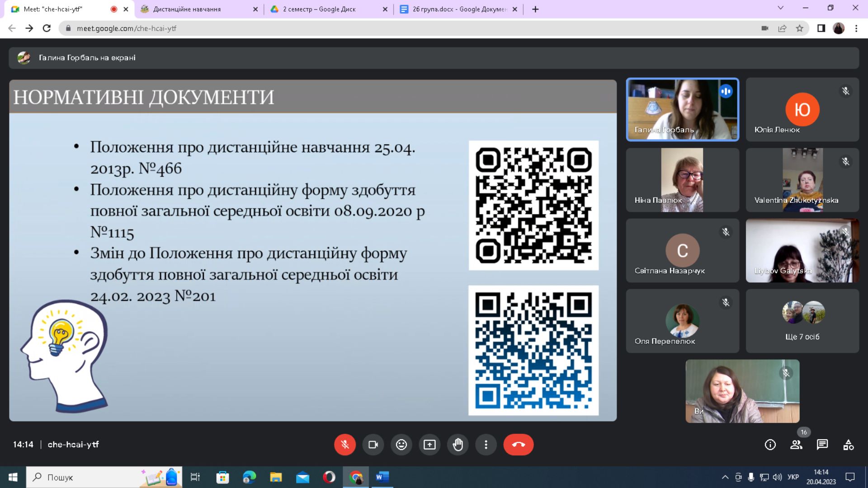Click your own self-view video tile
The image size is (868, 488).
[x=742, y=391]
